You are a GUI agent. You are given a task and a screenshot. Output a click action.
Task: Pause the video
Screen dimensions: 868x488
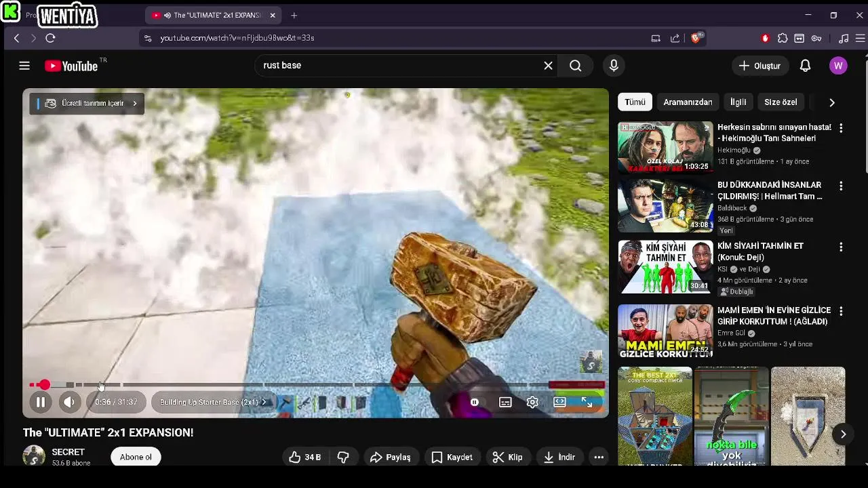pyautogui.click(x=41, y=403)
